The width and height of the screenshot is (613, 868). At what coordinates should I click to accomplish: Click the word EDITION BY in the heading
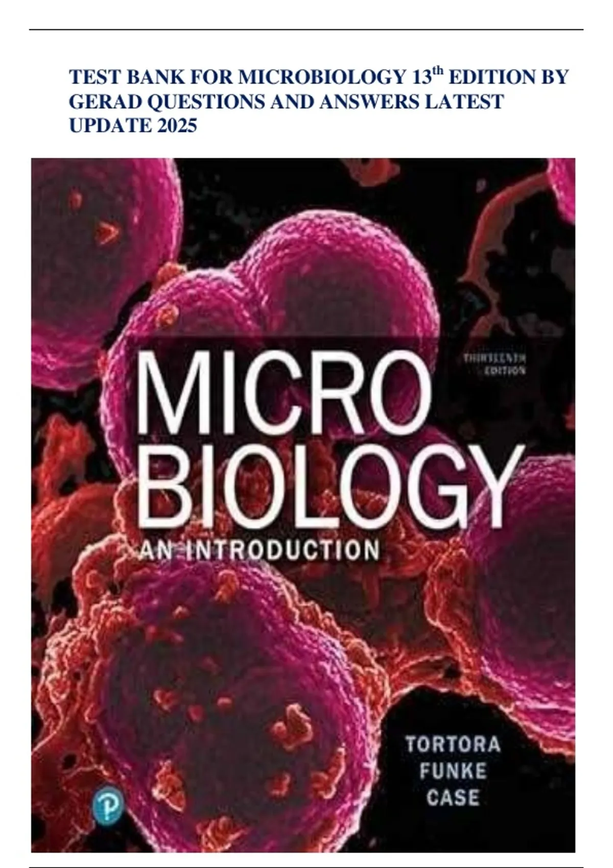(508, 77)
